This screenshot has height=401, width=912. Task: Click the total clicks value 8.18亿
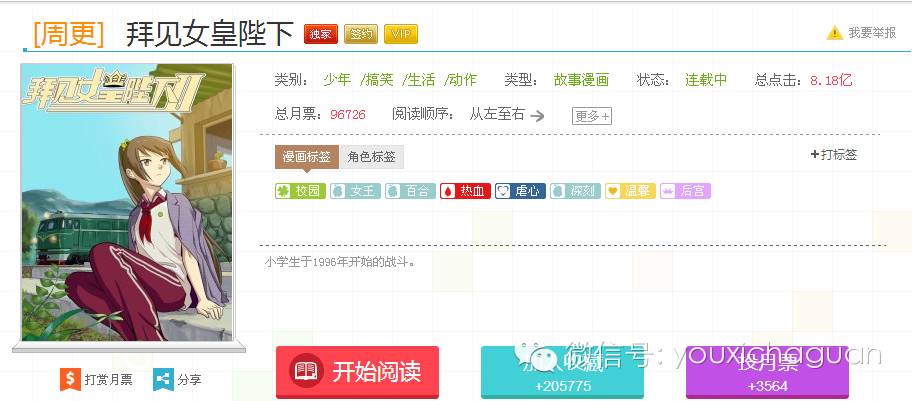(831, 80)
